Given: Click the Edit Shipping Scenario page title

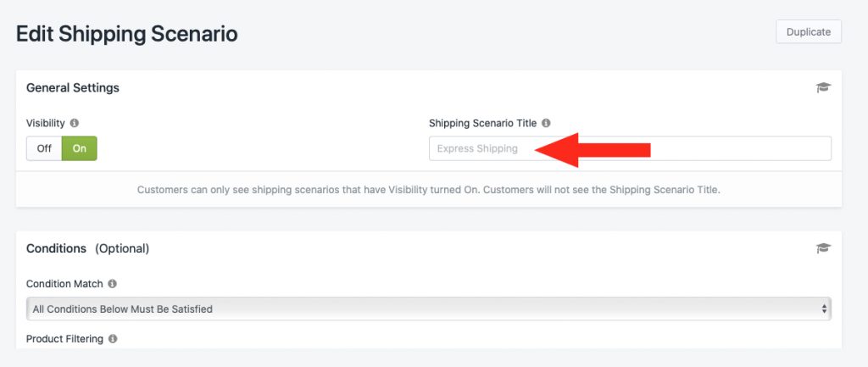Looking at the screenshot, I should (x=127, y=34).
